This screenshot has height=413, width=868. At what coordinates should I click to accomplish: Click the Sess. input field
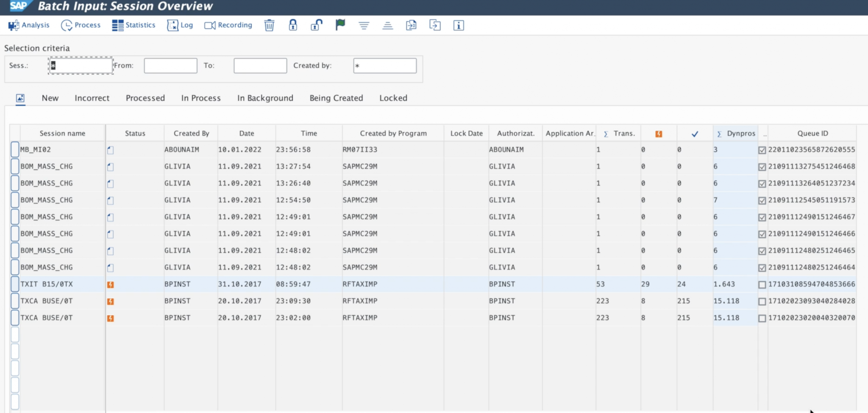81,66
